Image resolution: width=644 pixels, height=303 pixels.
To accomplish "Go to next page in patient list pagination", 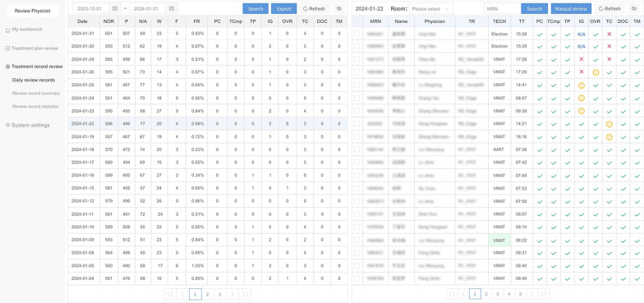I will click(532, 294).
